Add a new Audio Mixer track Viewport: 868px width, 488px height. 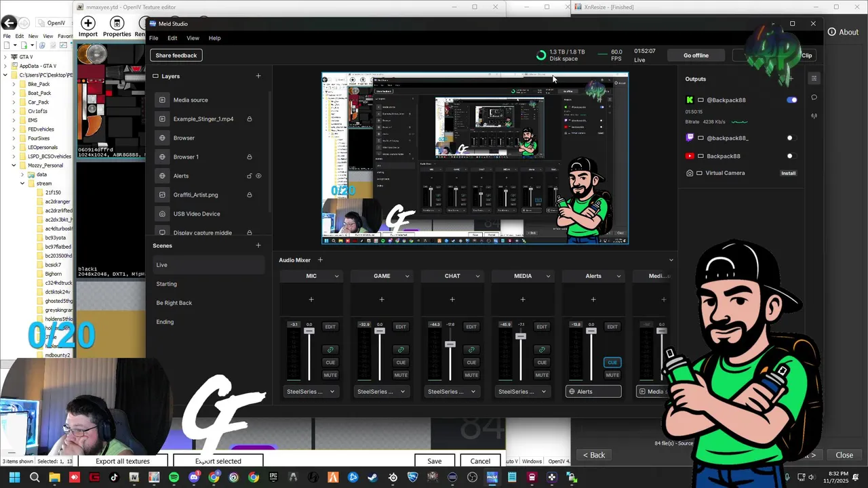coord(320,260)
